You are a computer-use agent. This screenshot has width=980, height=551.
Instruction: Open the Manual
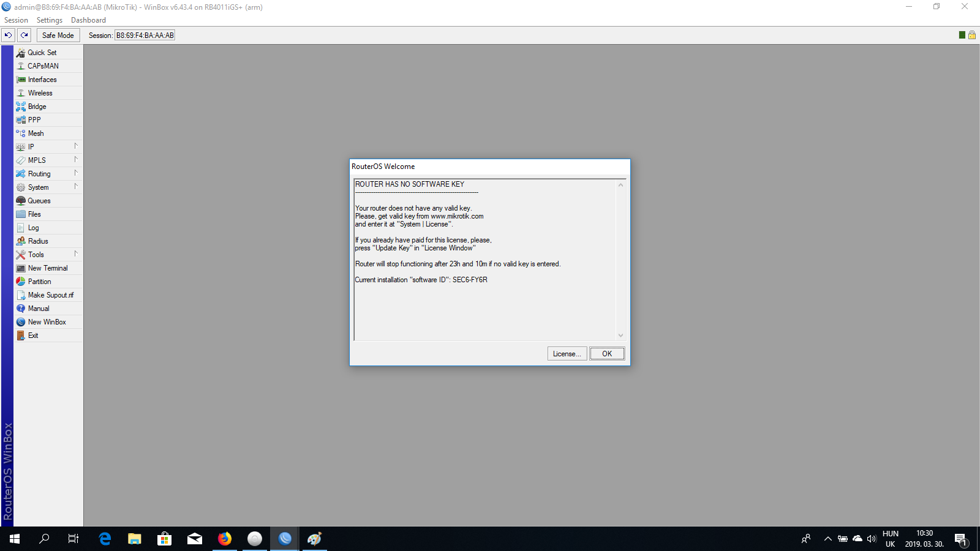48,309
